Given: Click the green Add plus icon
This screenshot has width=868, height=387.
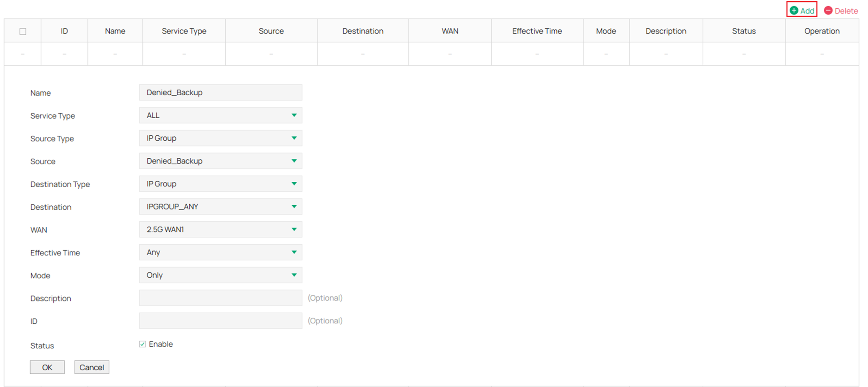Looking at the screenshot, I should point(794,10).
